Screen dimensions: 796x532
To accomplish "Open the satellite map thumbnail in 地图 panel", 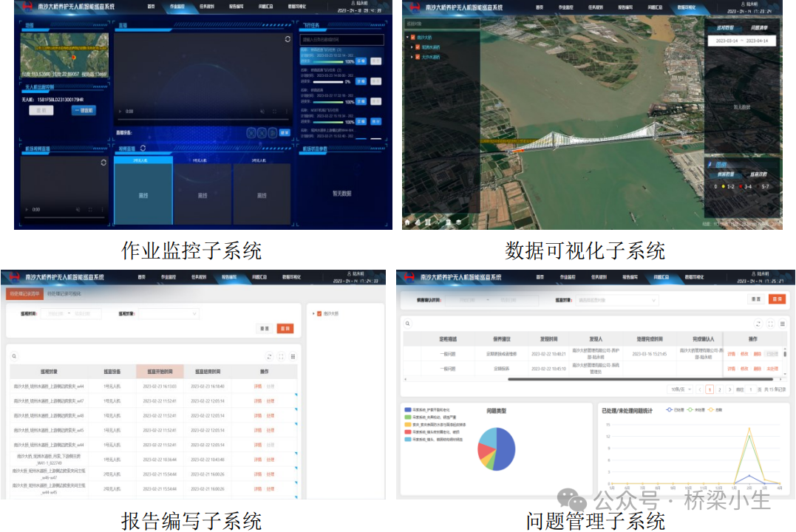I will (64, 55).
